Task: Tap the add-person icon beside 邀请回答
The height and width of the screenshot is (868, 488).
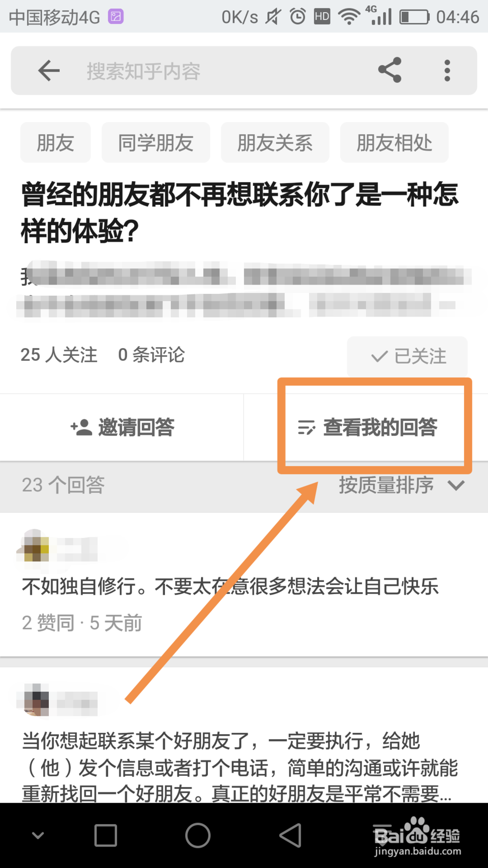Action: coord(81,427)
